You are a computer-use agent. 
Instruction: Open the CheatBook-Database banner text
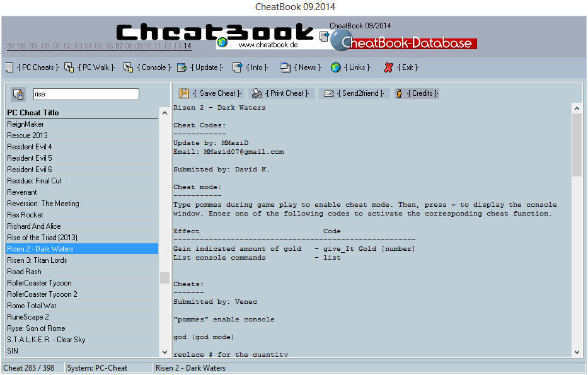407,43
